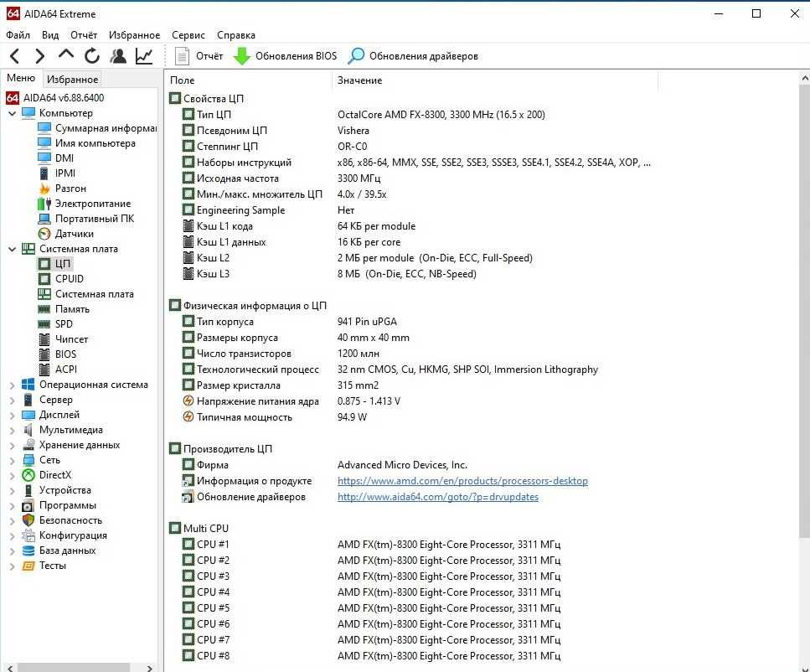Go forward with the right arrow icon
Image resolution: width=810 pixels, height=672 pixels.
[x=39, y=56]
